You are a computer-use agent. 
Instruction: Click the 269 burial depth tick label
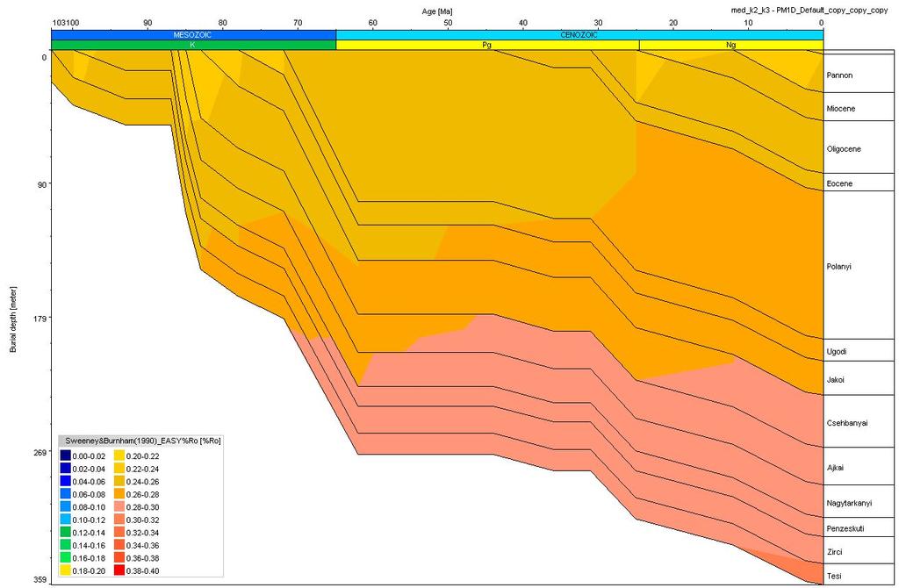40,452
